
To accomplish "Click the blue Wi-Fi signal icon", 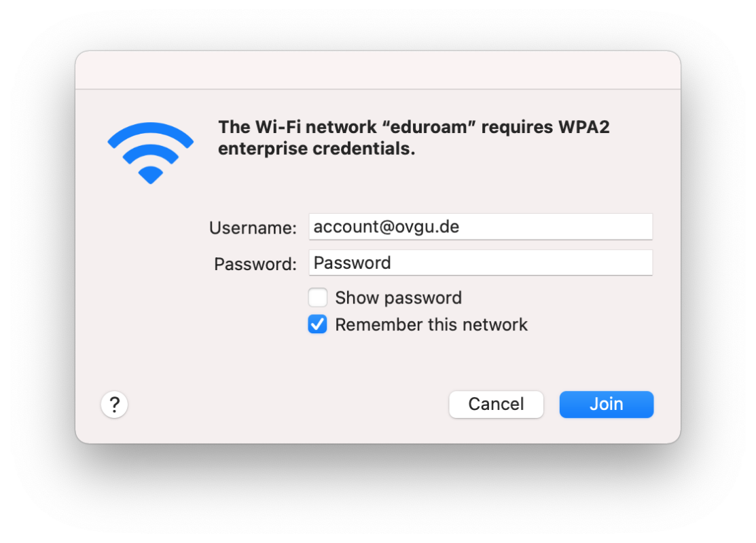I will click(x=150, y=153).
